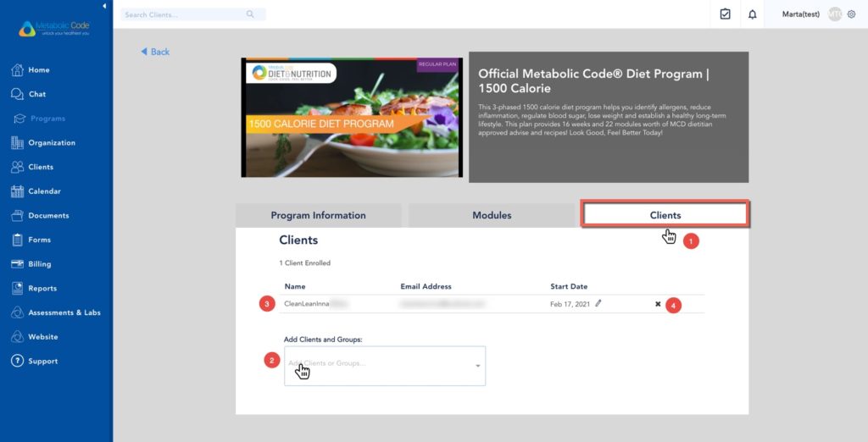The image size is (868, 442).
Task: Click the Support question mark icon
Action: (x=17, y=361)
